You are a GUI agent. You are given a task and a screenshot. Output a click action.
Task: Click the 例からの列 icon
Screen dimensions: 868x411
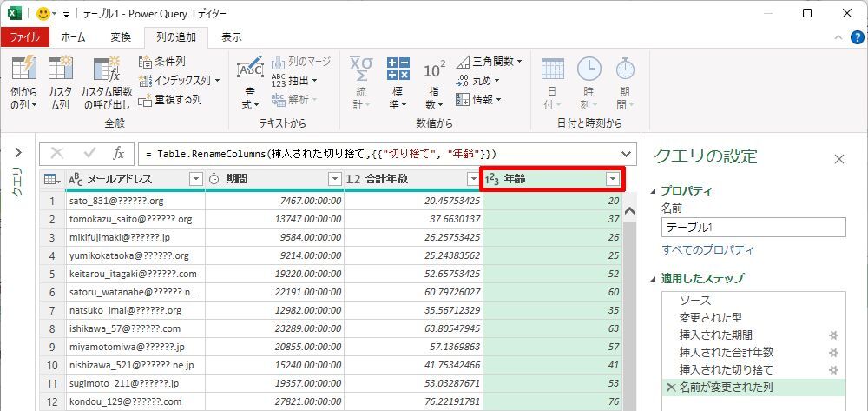click(23, 68)
